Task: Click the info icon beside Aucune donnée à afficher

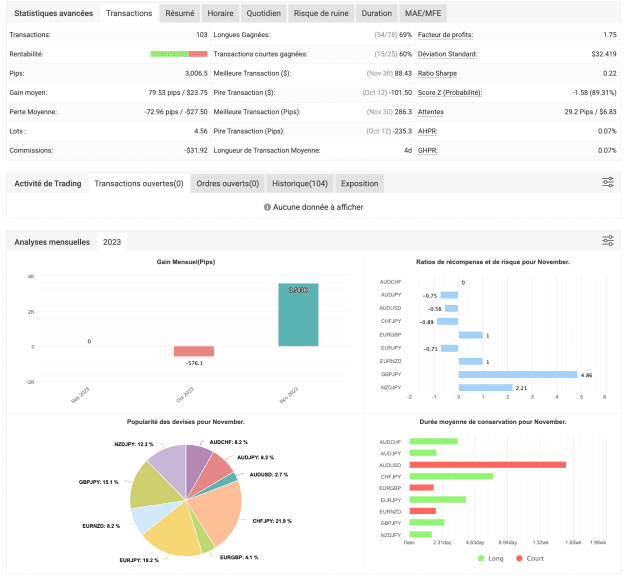Action: [267, 207]
